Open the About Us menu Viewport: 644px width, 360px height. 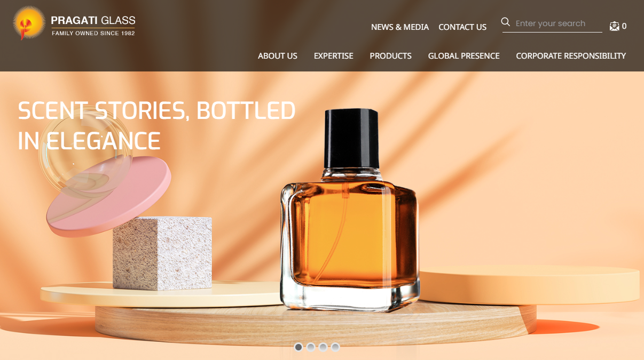(x=278, y=55)
